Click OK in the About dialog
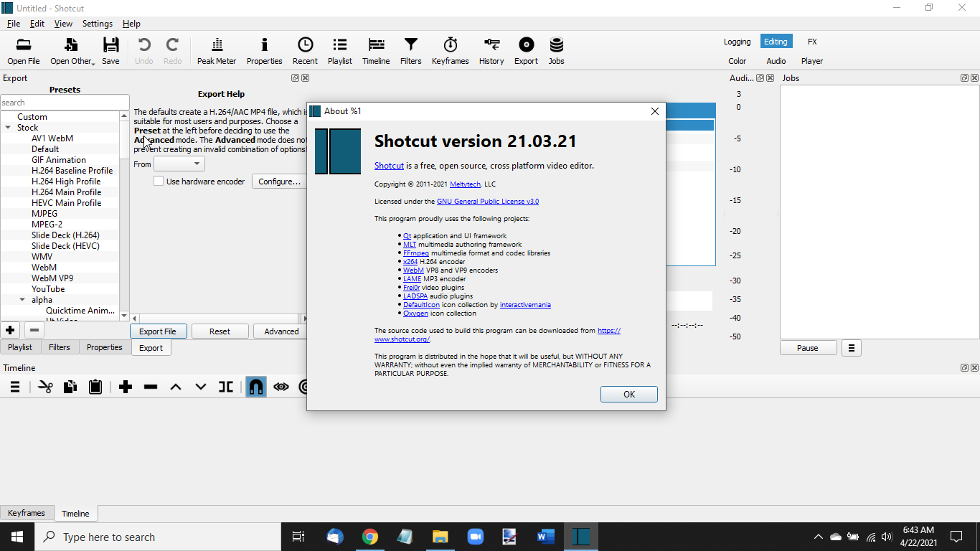The height and width of the screenshot is (551, 980). click(629, 394)
